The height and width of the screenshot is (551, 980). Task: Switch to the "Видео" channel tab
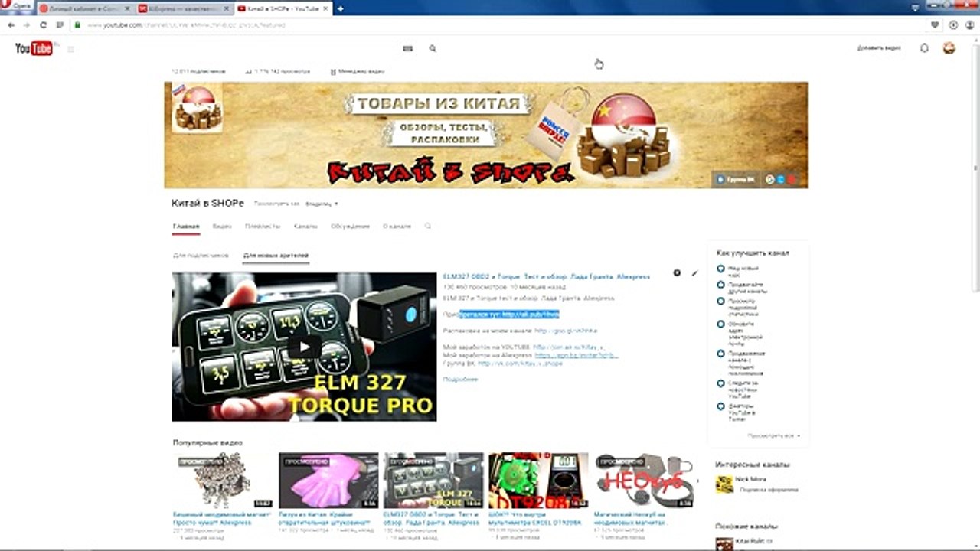(222, 227)
